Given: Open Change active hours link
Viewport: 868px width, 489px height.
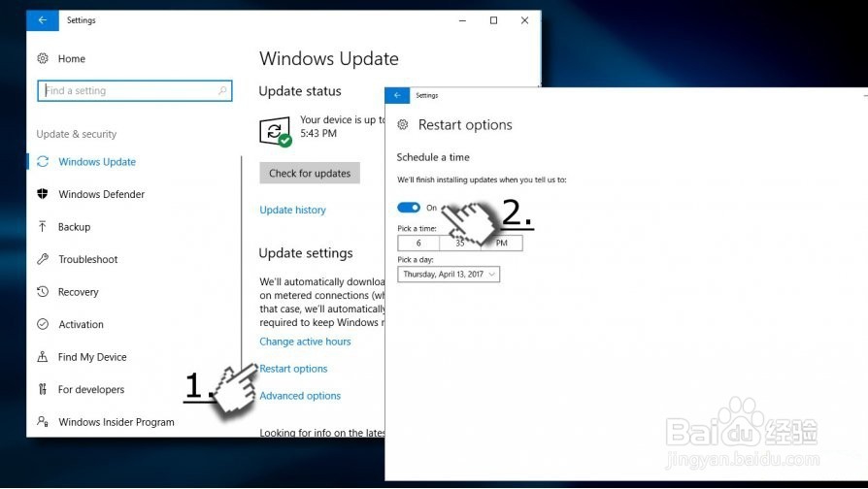Looking at the screenshot, I should (x=305, y=342).
